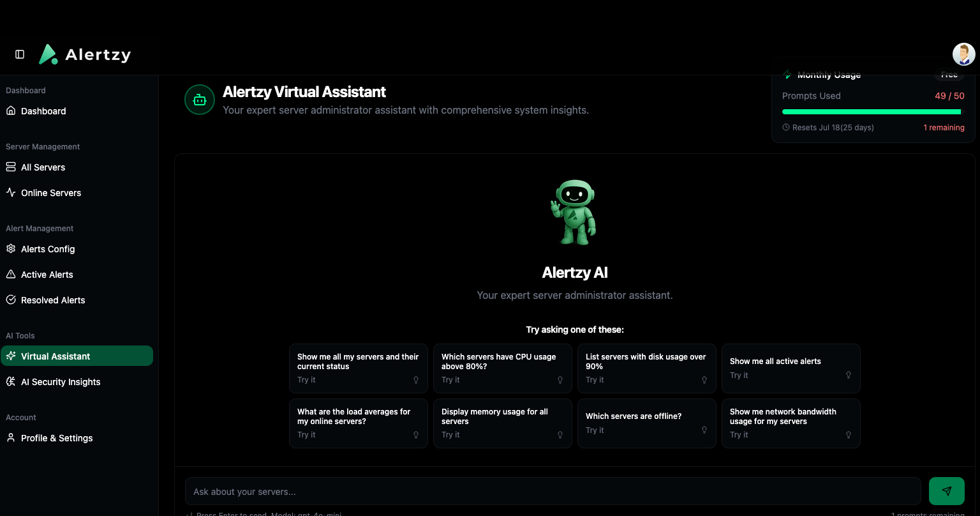Image resolution: width=980 pixels, height=516 pixels.
Task: Click lightbulb icon on 'all my servers' card
Action: [x=416, y=380]
